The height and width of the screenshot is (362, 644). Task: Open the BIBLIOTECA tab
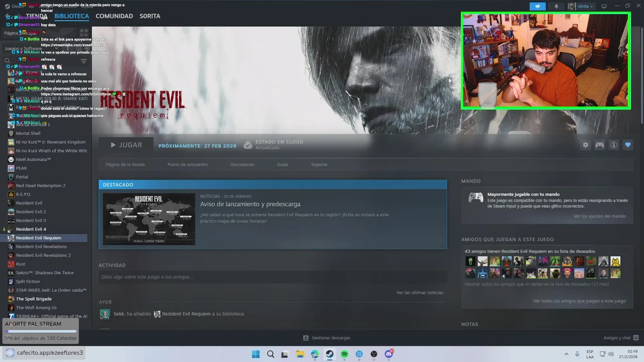(x=71, y=16)
